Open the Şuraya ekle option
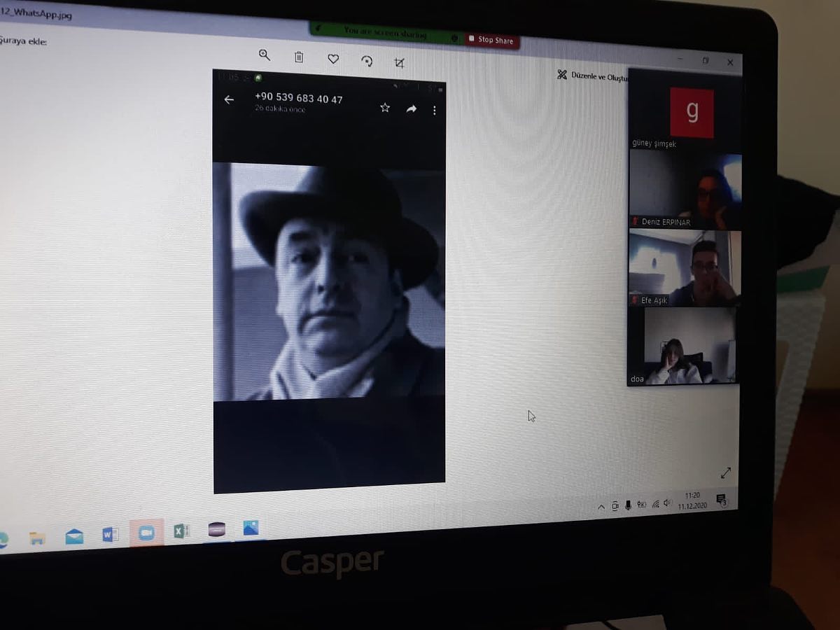 pos(24,41)
